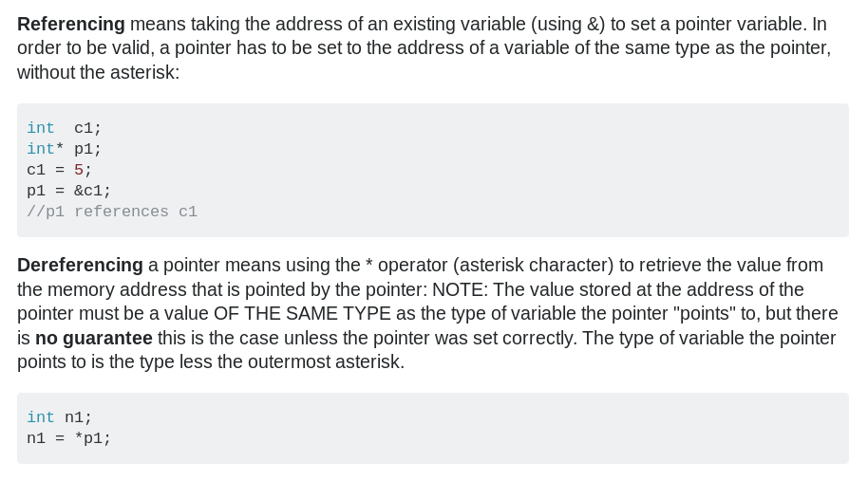The height and width of the screenshot is (481, 868).
Task: Click the code line p1 = &c1;
Action: 68,192
